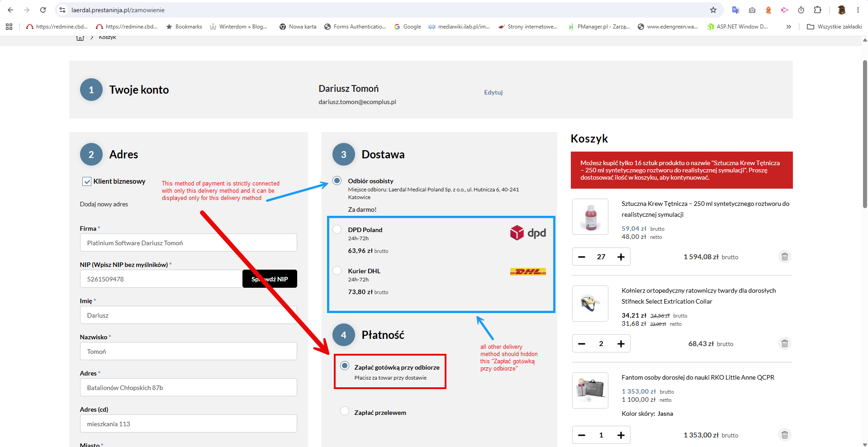Remove the Kołnierz ortopedyczny item with trash icon
Screen dimensions: 868x447
785,343
